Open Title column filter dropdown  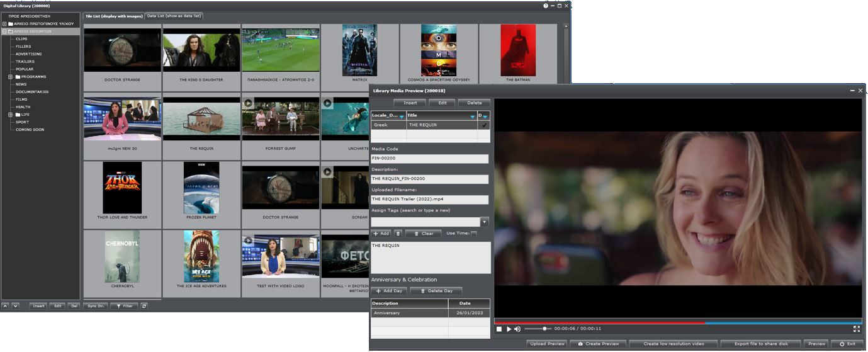click(473, 116)
